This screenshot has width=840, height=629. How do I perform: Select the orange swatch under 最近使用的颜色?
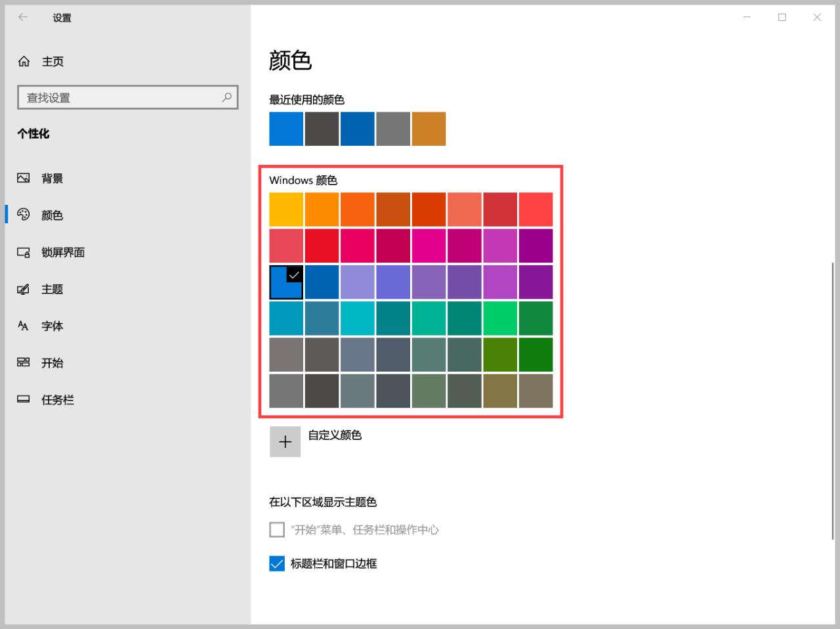(429, 129)
